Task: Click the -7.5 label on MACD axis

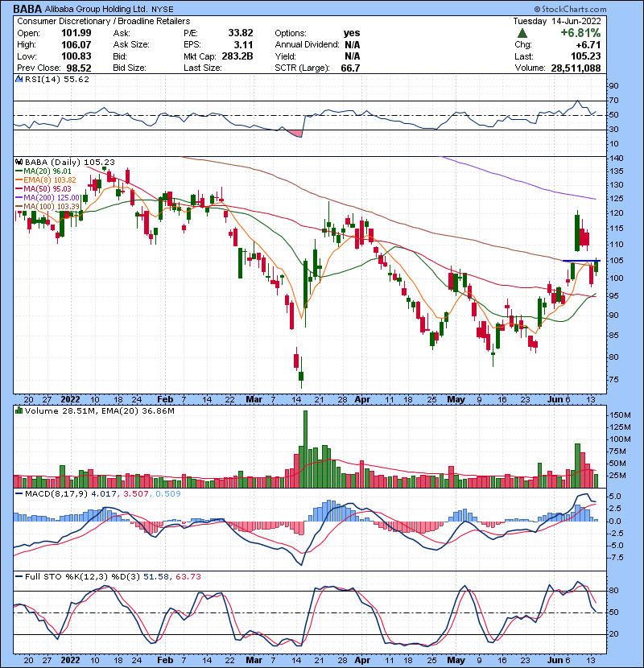Action: [x=617, y=558]
